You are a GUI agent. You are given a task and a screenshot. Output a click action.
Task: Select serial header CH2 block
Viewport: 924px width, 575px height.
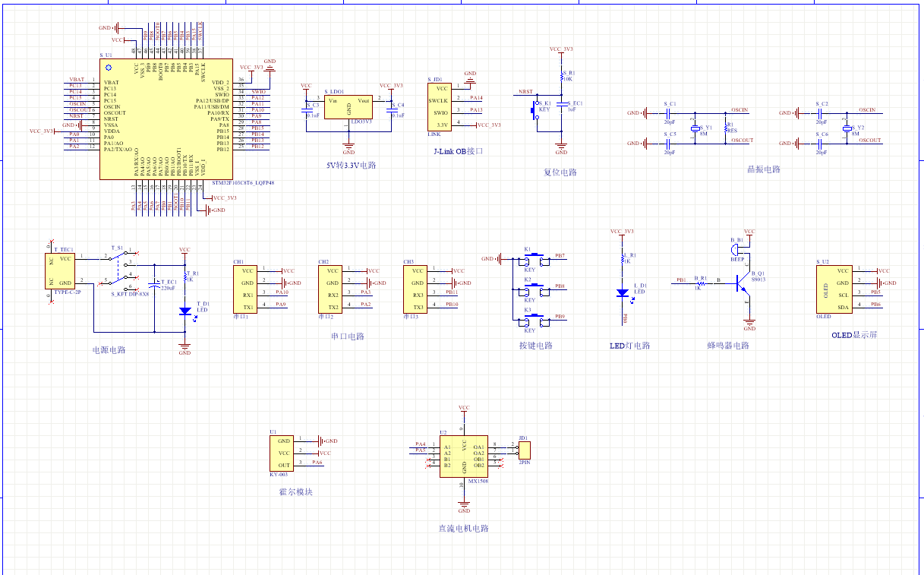[x=330, y=289]
